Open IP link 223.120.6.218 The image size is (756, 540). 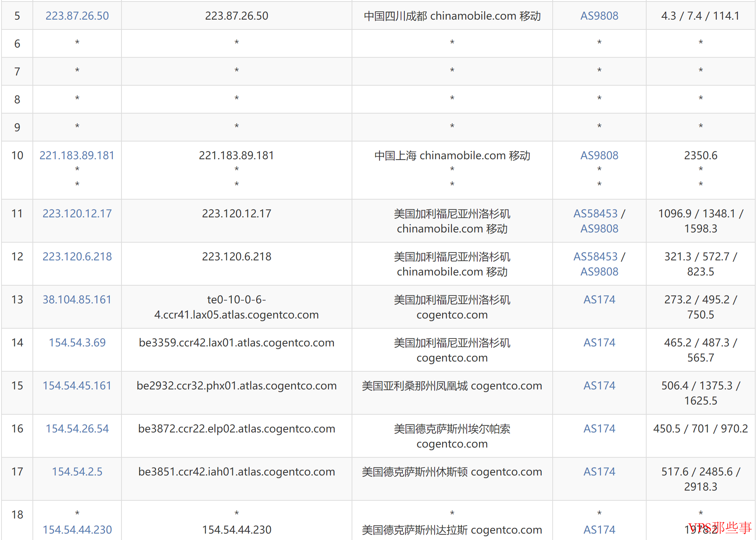click(x=77, y=257)
